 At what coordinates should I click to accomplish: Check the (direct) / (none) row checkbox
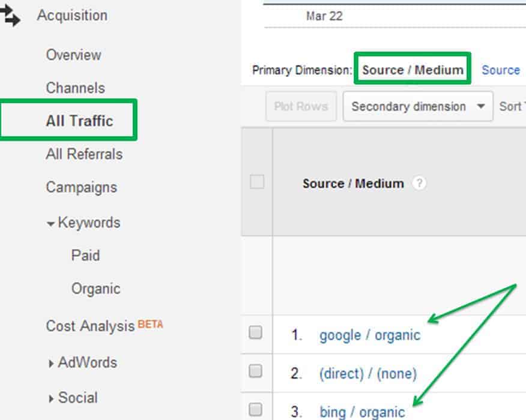pyautogui.click(x=256, y=371)
